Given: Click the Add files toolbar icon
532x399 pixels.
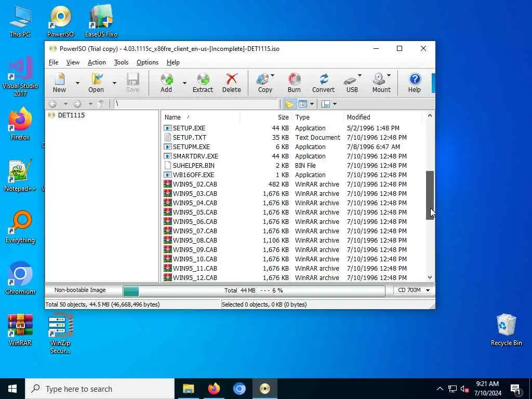Looking at the screenshot, I should point(166,83).
